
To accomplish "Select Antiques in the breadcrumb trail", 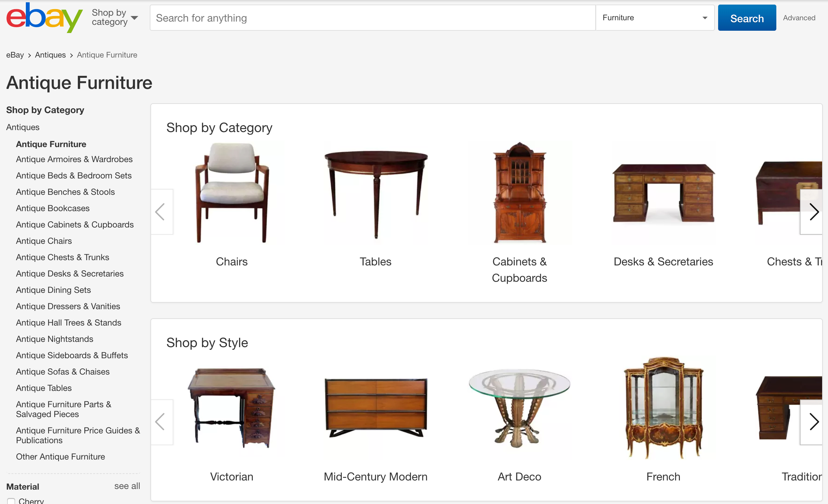I will click(x=50, y=55).
